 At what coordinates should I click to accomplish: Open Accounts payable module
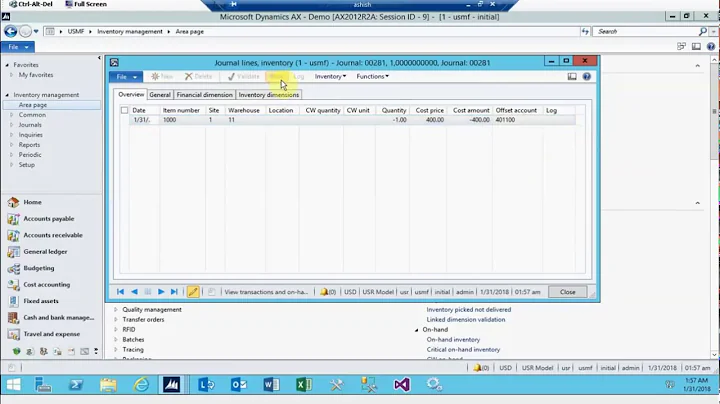(x=49, y=219)
